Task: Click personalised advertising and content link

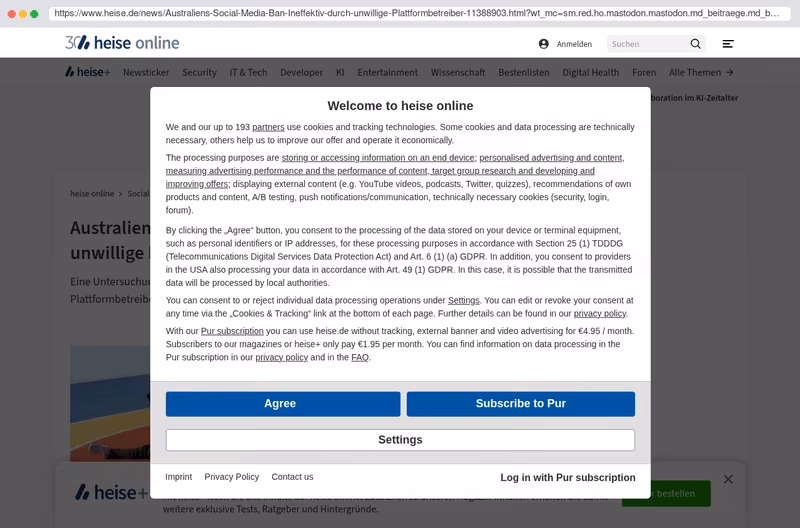Action: [x=551, y=158]
